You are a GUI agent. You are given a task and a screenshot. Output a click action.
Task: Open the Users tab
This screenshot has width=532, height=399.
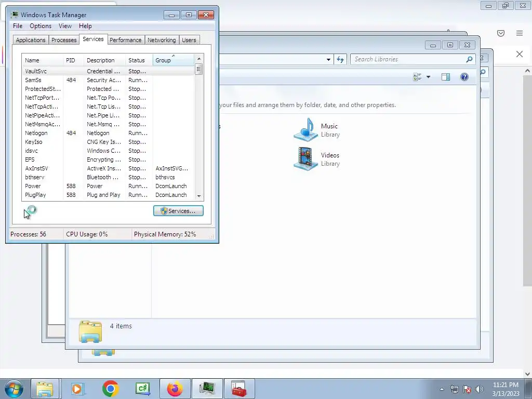pyautogui.click(x=189, y=40)
